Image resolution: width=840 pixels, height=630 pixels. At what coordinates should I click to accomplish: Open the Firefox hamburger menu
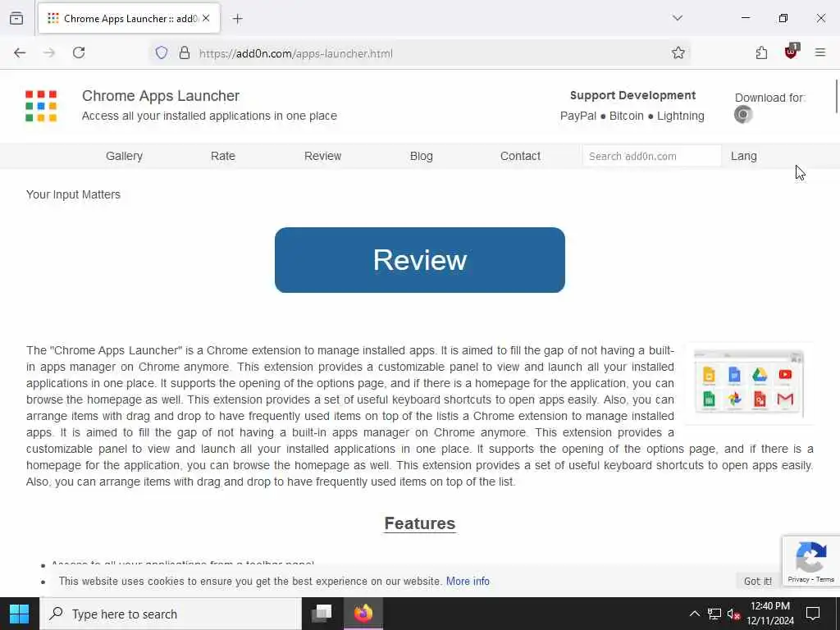(x=820, y=52)
